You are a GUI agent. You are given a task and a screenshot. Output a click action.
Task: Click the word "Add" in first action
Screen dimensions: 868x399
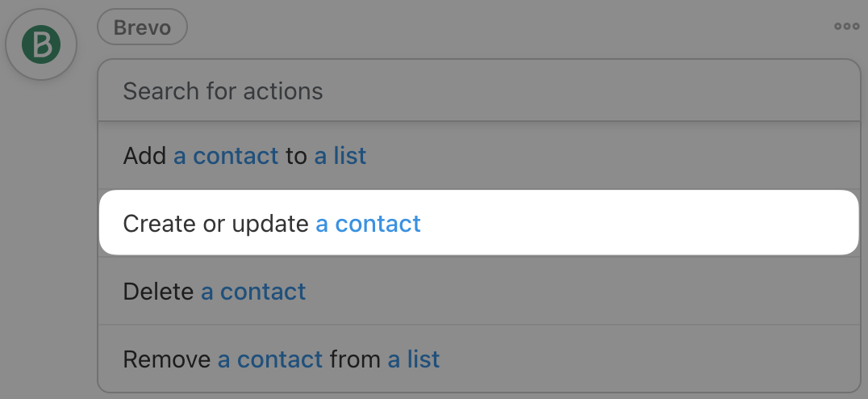[144, 156]
